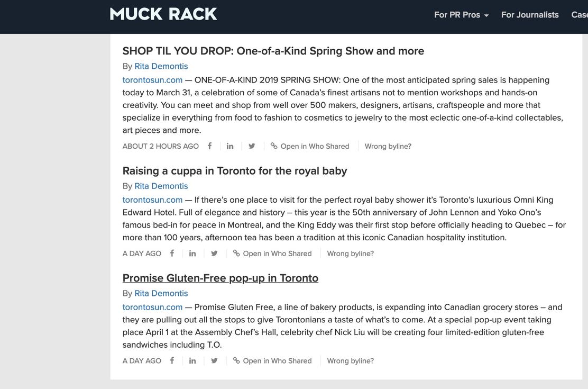Tweet the royal baby article

pyautogui.click(x=214, y=254)
